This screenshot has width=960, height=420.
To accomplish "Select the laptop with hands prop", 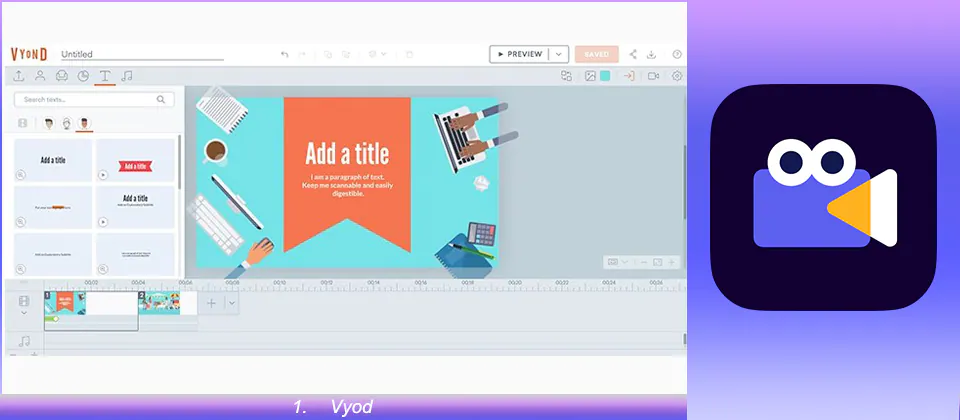I will coord(474,136).
